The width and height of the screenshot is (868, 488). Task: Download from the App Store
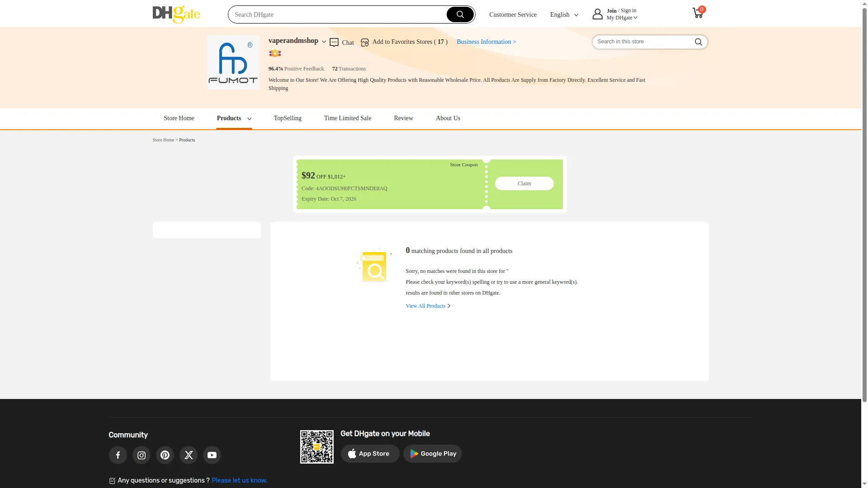click(370, 454)
